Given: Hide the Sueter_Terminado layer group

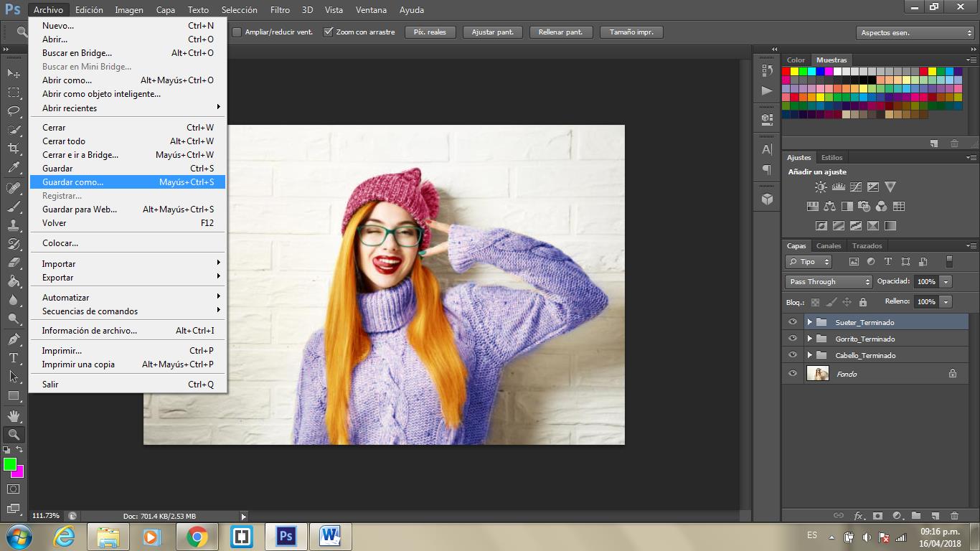Looking at the screenshot, I should coord(793,322).
